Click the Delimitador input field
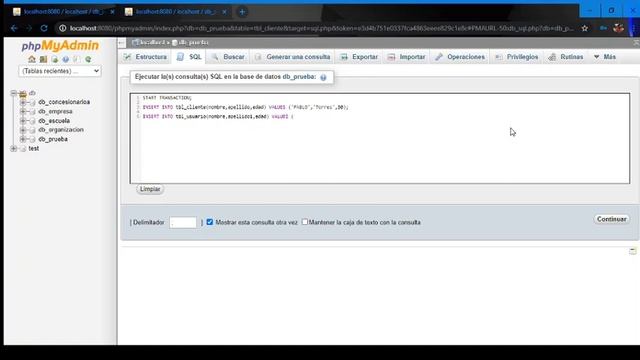This screenshot has width=640, height=360. point(183,222)
